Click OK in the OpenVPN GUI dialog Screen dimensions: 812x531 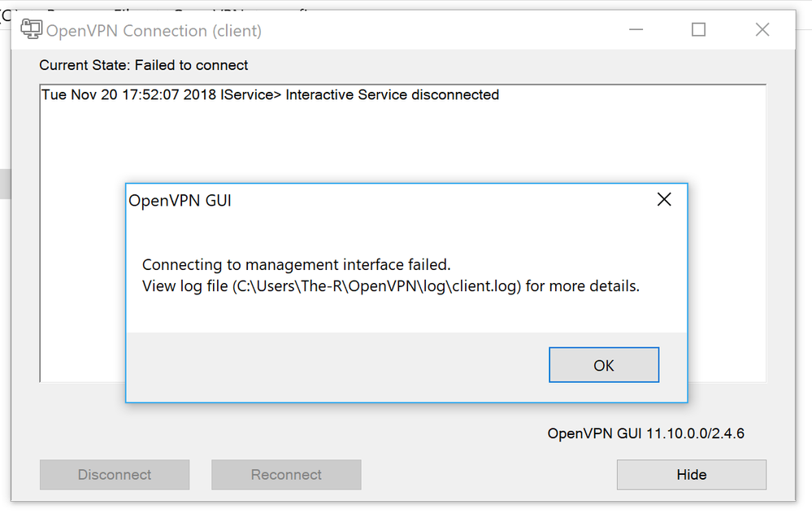tap(604, 365)
